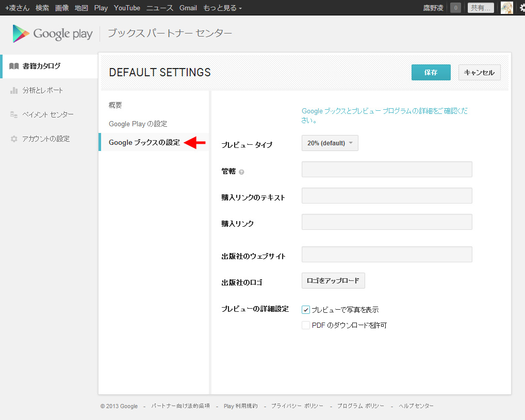Click the 出版社のウェブサイト input field
Viewport: 525px width, 420px height.
(x=387, y=255)
